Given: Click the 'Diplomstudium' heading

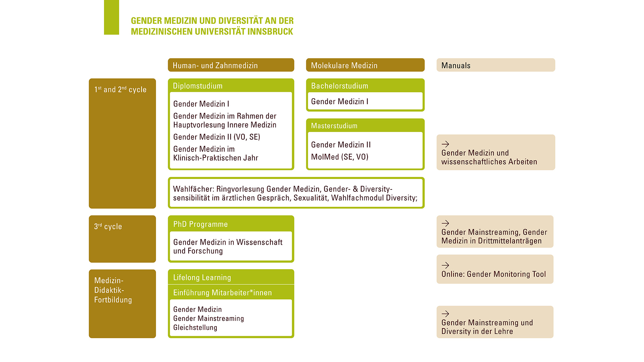Looking at the screenshot, I should [198, 86].
